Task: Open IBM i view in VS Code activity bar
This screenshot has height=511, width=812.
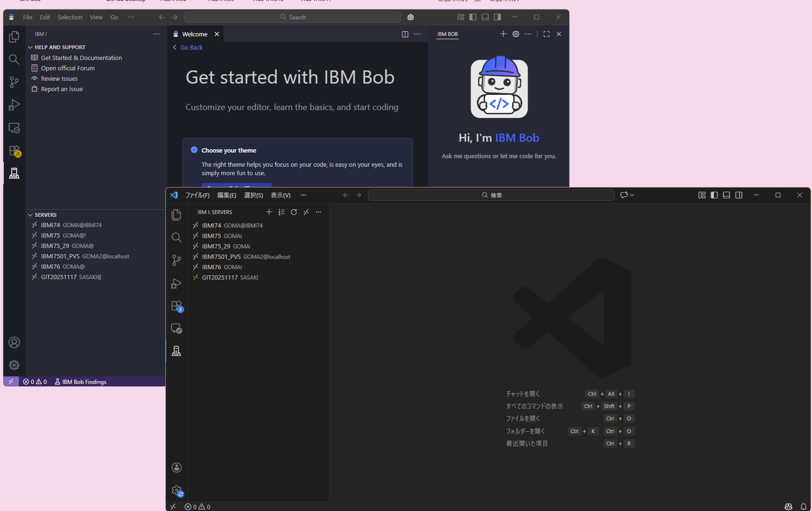Action: tap(177, 351)
